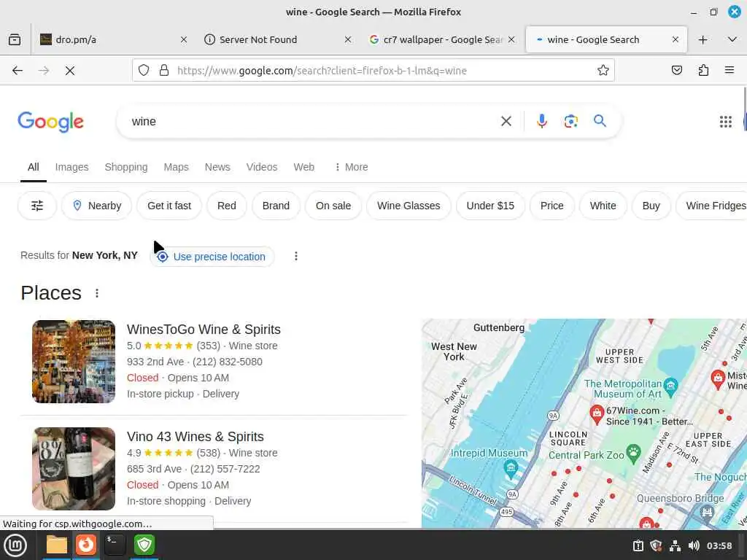Open the Firefox application hamburger menu

tap(729, 71)
